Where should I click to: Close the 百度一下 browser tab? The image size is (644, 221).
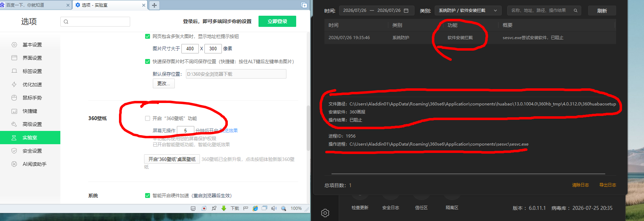coord(68,5)
